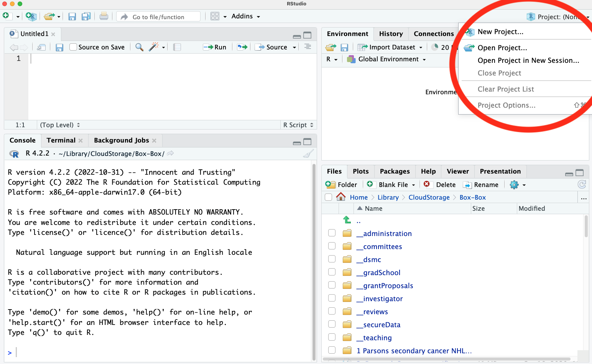Open the (Top Level) scope selector
The image size is (592, 364).
[60, 125]
